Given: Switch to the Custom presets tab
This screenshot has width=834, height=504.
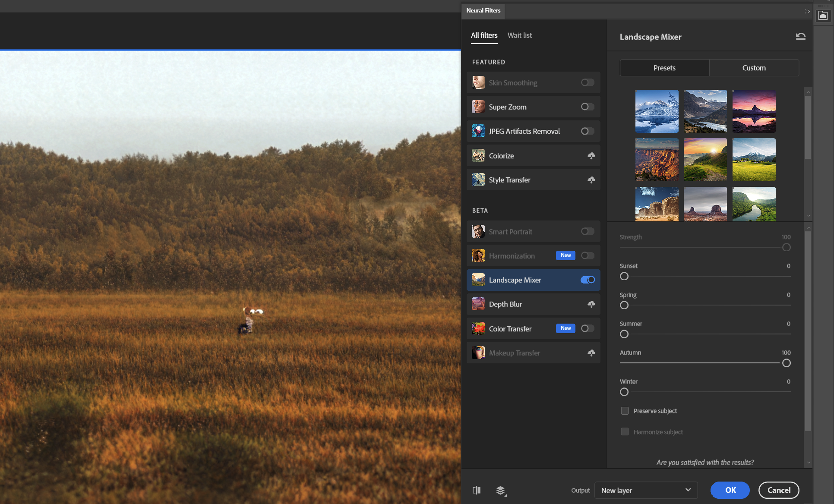Looking at the screenshot, I should (754, 67).
